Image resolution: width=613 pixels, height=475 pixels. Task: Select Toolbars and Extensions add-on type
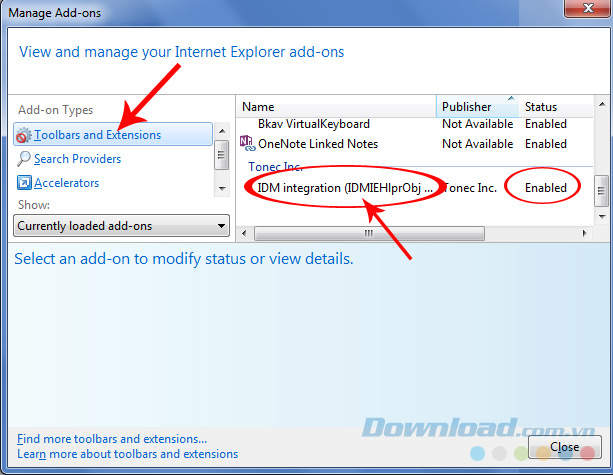[x=113, y=134]
